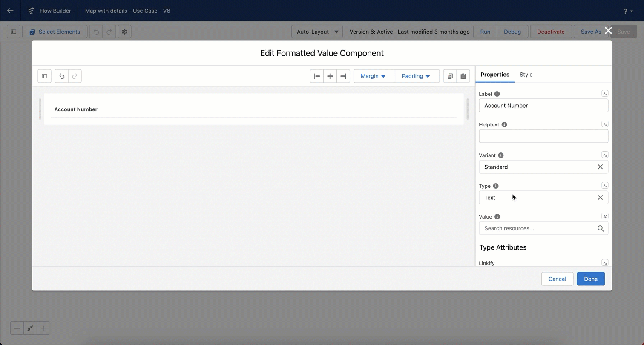Align the component to the right edge
Image resolution: width=644 pixels, height=345 pixels.
[343, 76]
